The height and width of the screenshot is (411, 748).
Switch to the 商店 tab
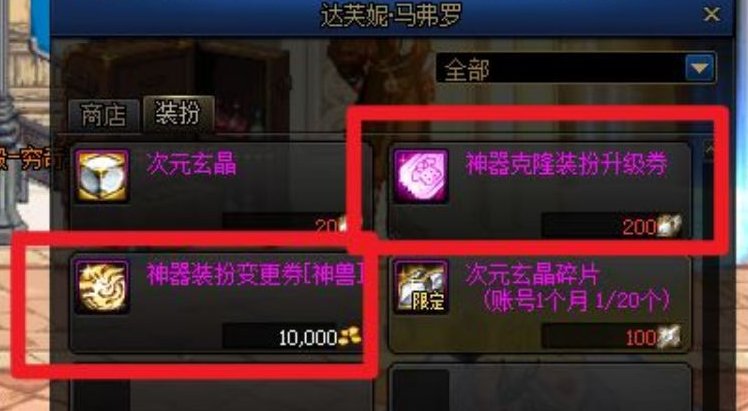[x=104, y=115]
